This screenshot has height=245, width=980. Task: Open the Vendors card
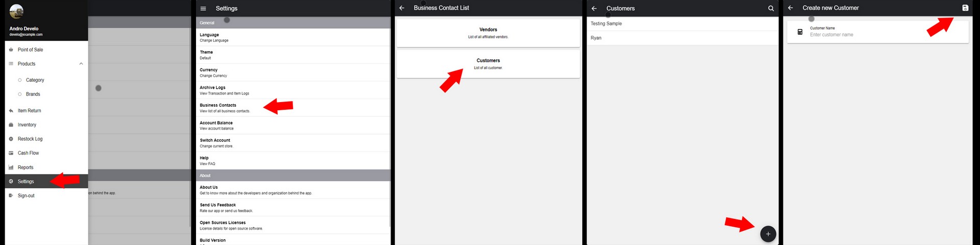click(x=488, y=33)
